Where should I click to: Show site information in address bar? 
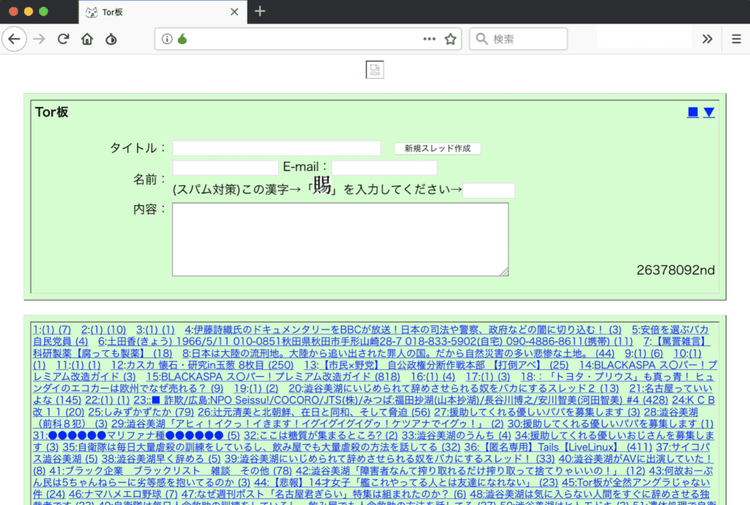(166, 39)
